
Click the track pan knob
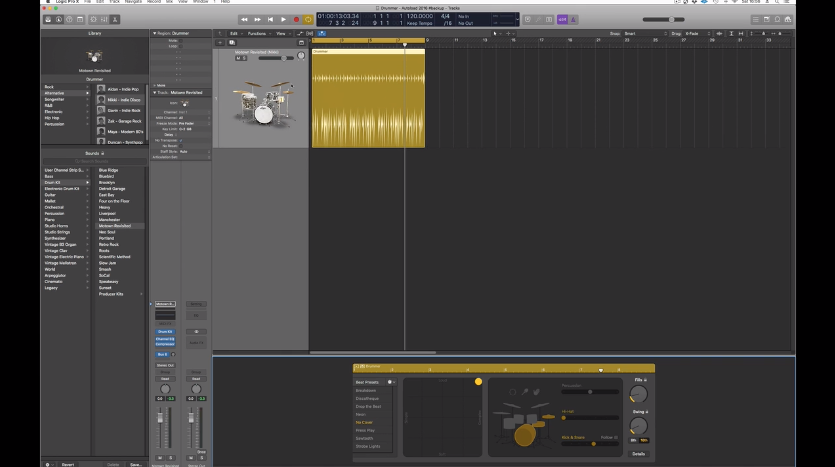click(x=301, y=55)
